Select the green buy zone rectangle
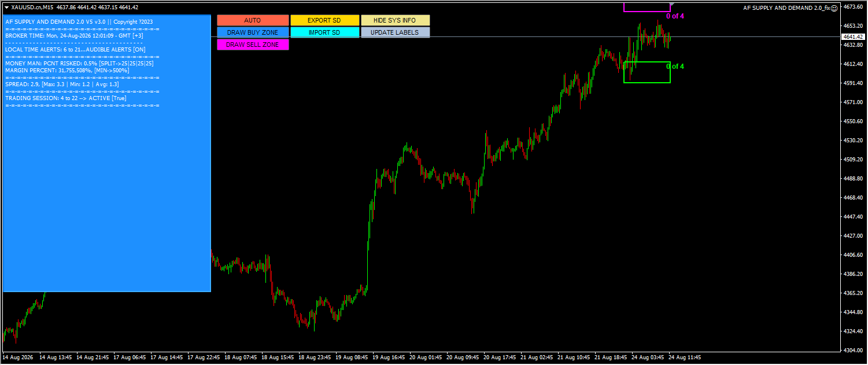This screenshot has height=365, width=868. coord(647,72)
